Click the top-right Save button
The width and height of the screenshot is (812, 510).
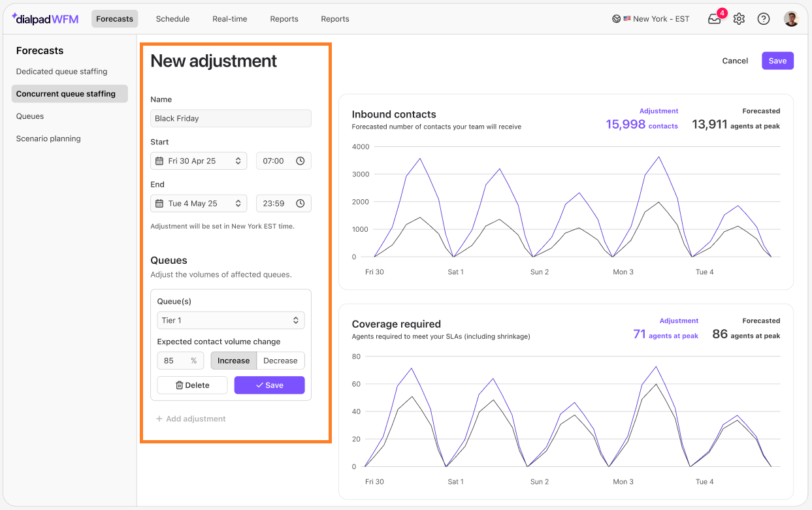pos(777,61)
